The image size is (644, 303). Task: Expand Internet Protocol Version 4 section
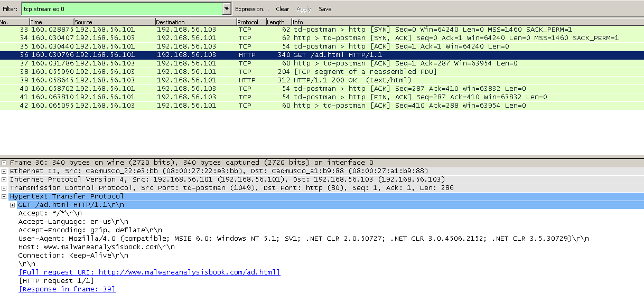(x=4, y=179)
